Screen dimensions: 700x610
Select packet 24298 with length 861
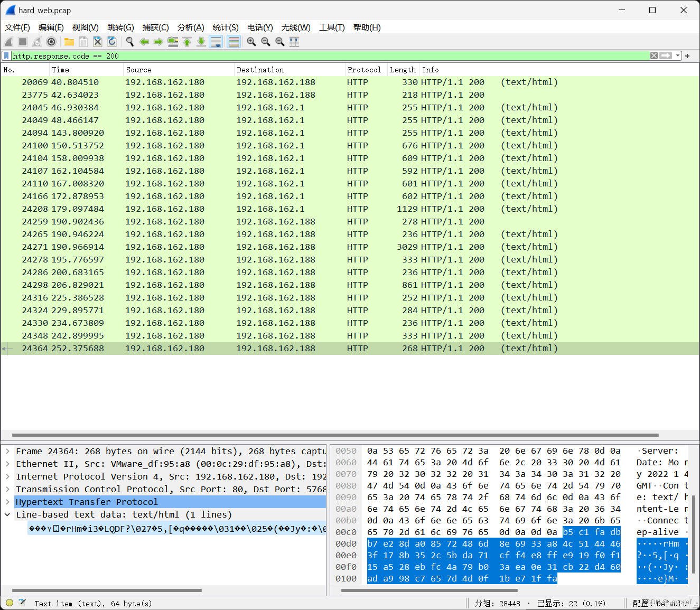coord(350,285)
